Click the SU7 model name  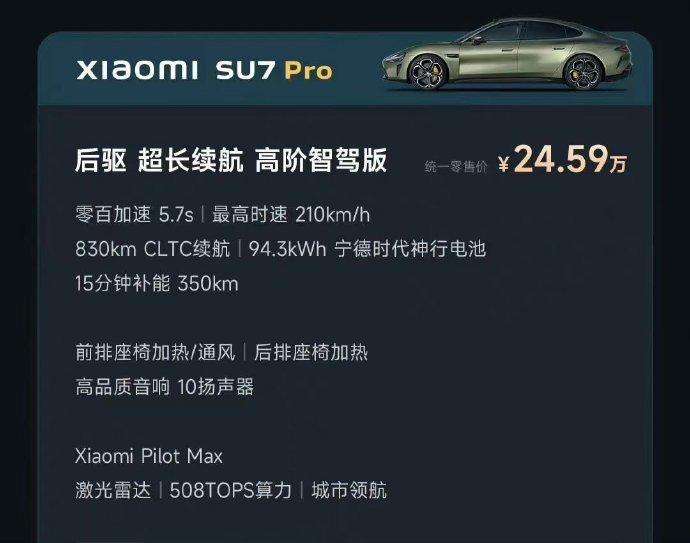[246, 70]
